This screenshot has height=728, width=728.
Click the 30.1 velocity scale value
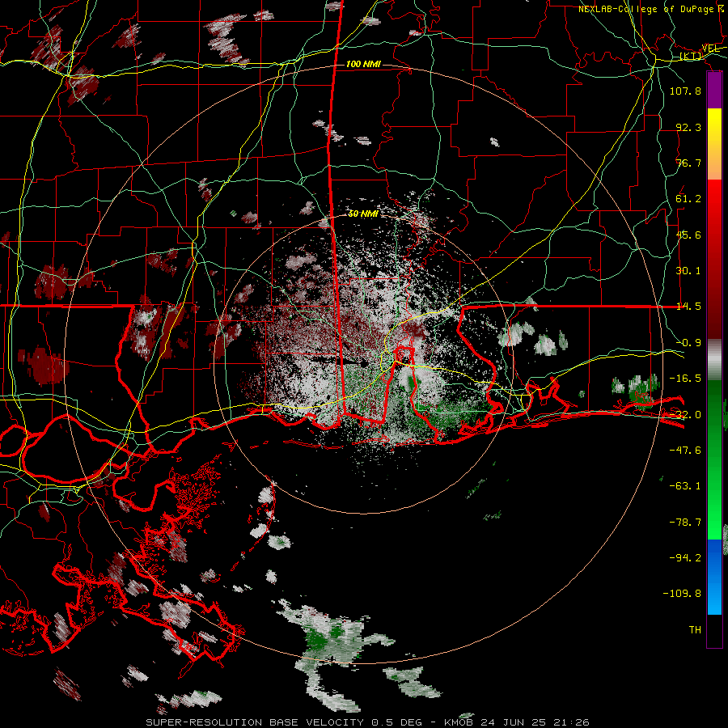click(688, 271)
